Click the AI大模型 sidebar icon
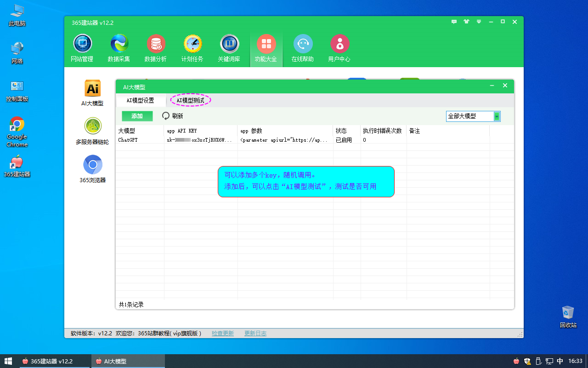This screenshot has width=588, height=368. 92,93
